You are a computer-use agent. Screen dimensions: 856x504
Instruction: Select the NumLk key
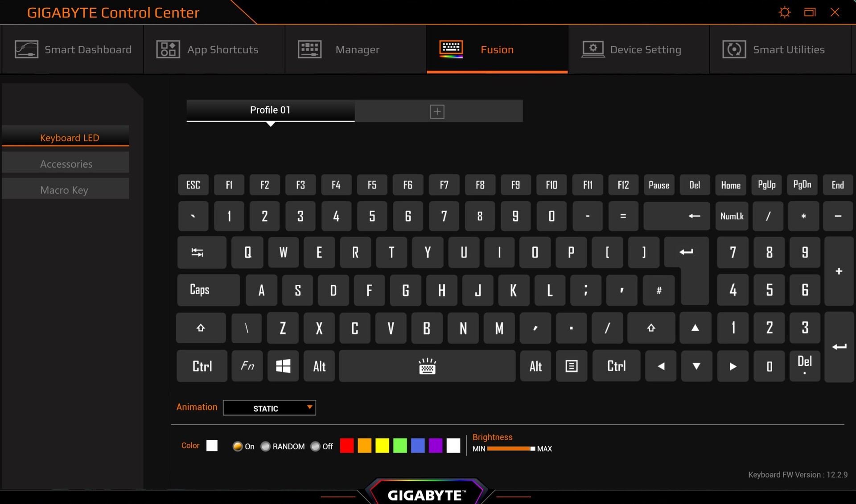point(732,216)
